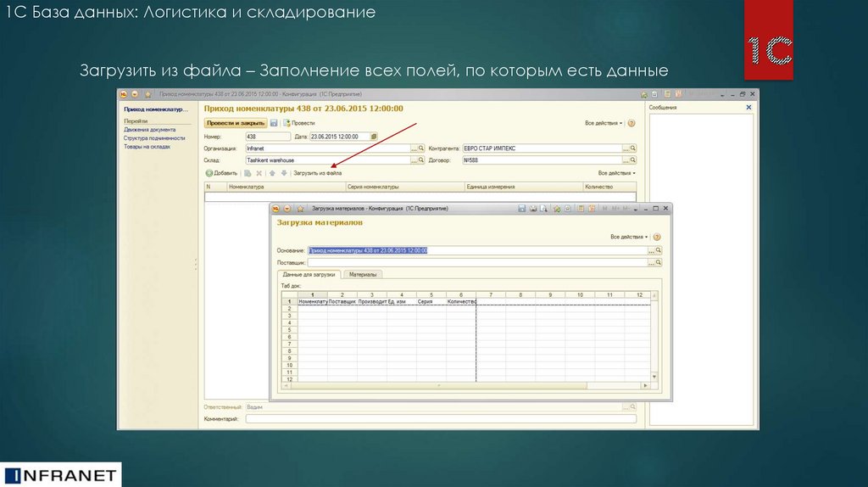Viewport: 868px width, 487px height.
Task: Add to favorites using star in Загрузка материалов window
Action: point(301,208)
